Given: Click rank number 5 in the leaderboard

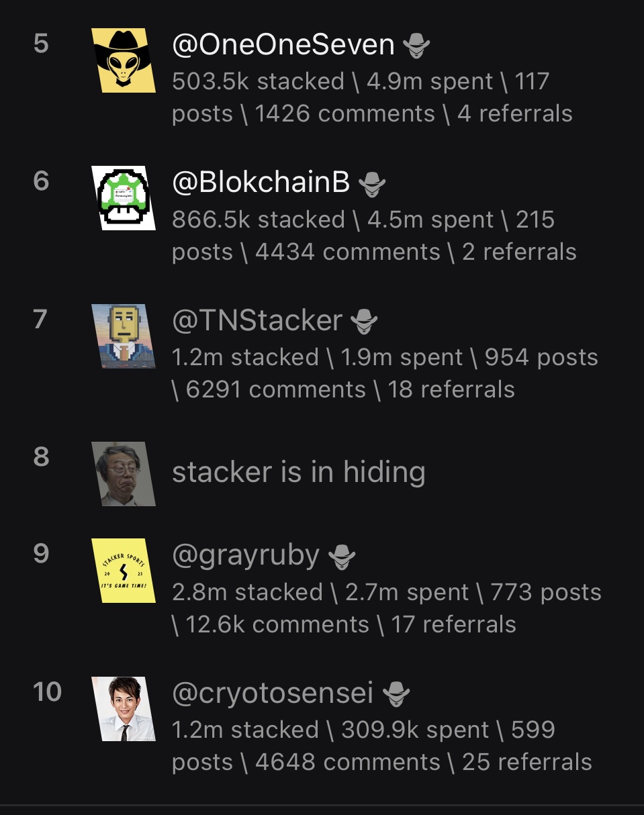Looking at the screenshot, I should (x=41, y=44).
